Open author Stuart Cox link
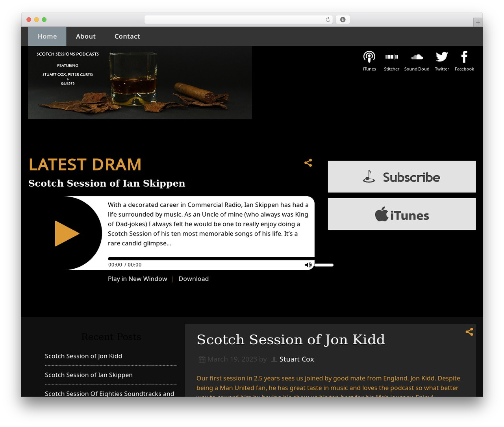Viewport: 504px width, 427px height. pos(296,359)
